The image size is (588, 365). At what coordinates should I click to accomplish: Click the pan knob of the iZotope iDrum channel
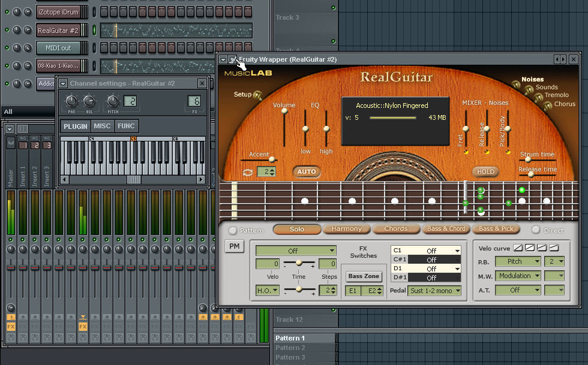coord(17,12)
